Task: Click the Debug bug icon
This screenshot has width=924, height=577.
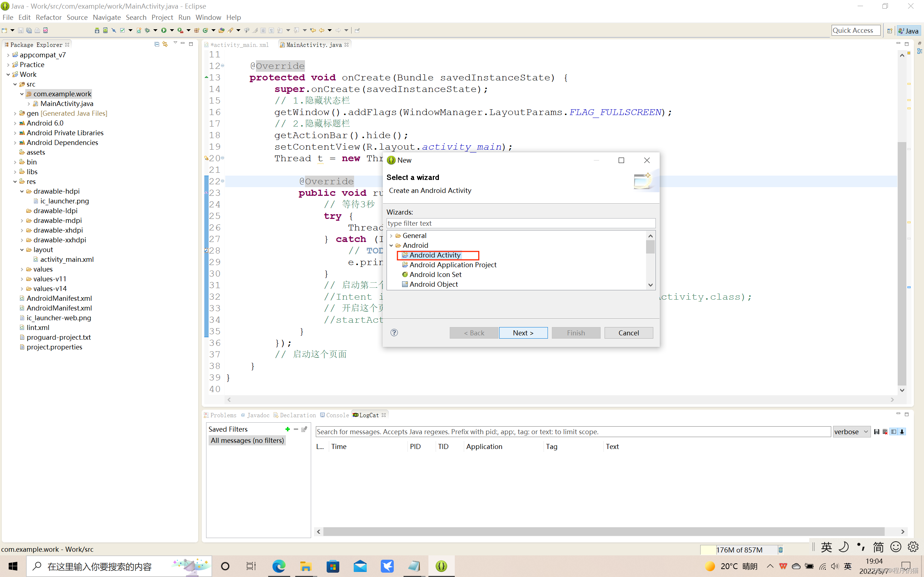Action: click(x=147, y=30)
